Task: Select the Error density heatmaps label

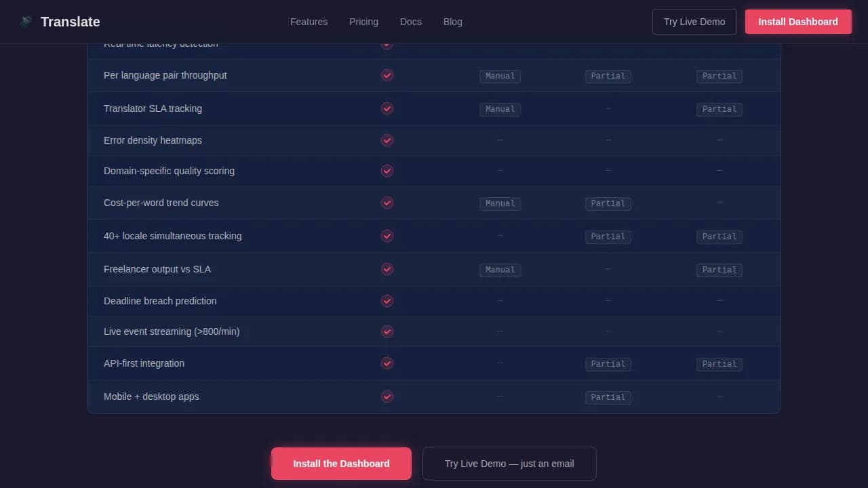Action: (x=153, y=140)
